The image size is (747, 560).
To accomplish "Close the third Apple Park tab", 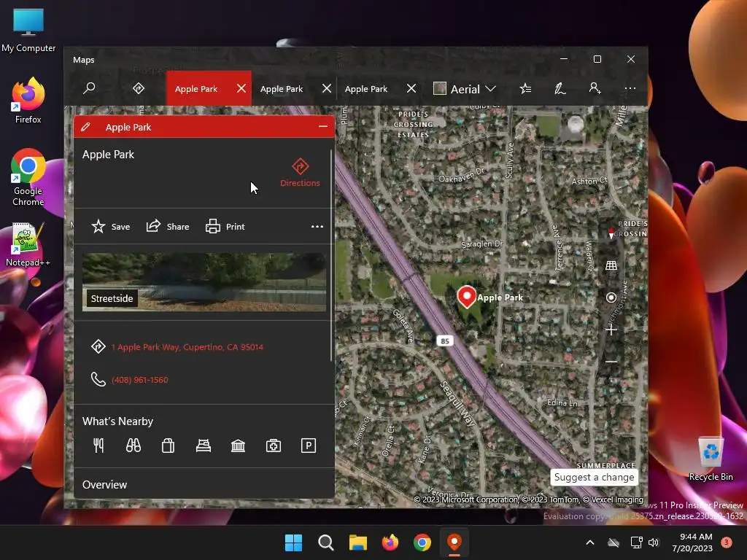I will 411,88.
